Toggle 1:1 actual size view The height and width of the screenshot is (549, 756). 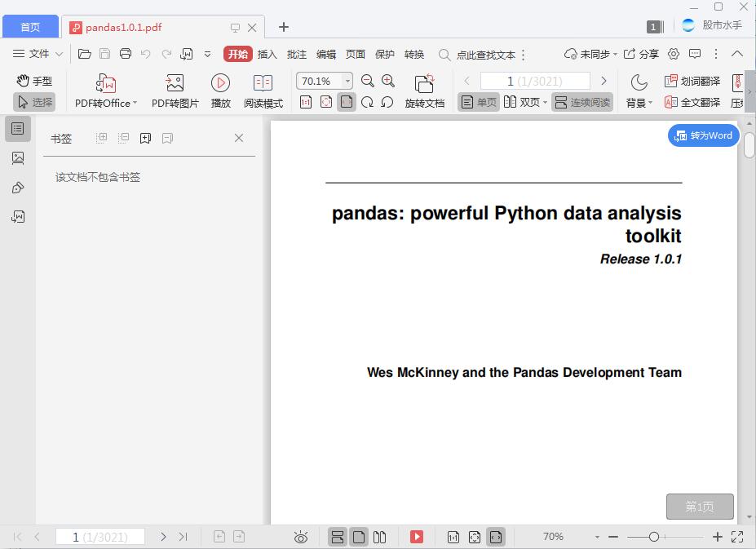pyautogui.click(x=306, y=102)
